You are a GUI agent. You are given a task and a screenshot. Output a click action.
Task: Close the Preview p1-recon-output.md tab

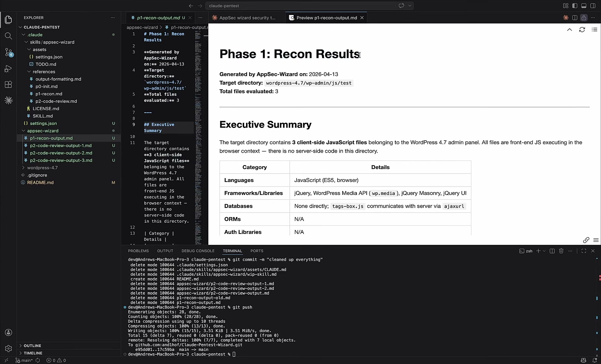click(x=362, y=18)
